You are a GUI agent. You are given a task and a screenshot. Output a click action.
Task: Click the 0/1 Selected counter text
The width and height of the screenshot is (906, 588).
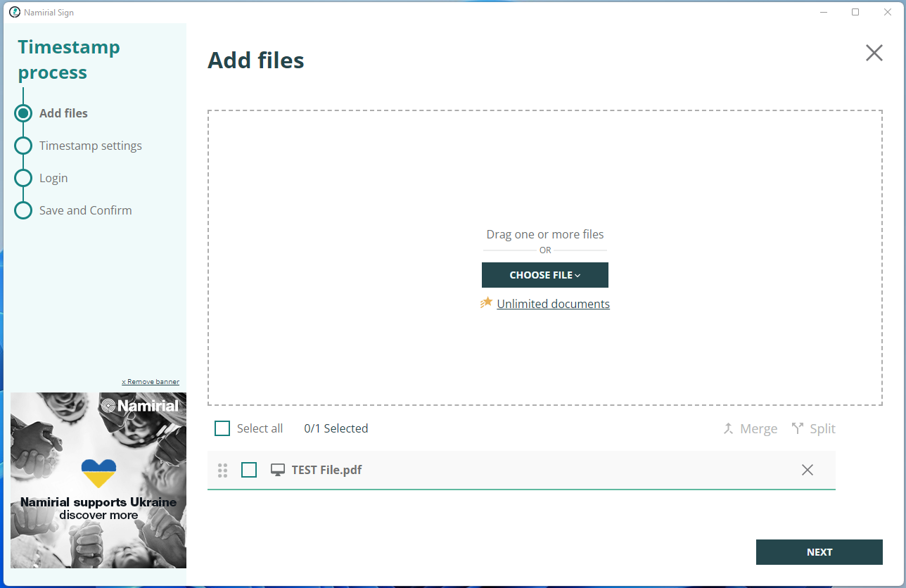tap(336, 428)
